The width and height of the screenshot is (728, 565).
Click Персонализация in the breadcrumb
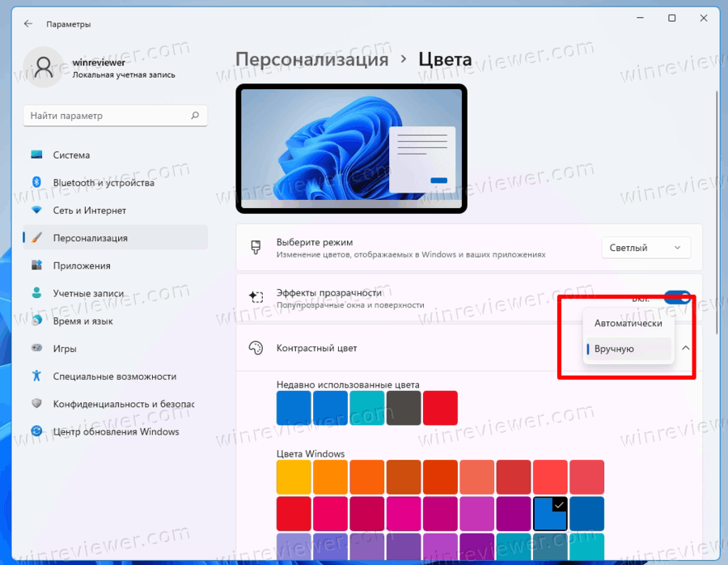pos(311,59)
